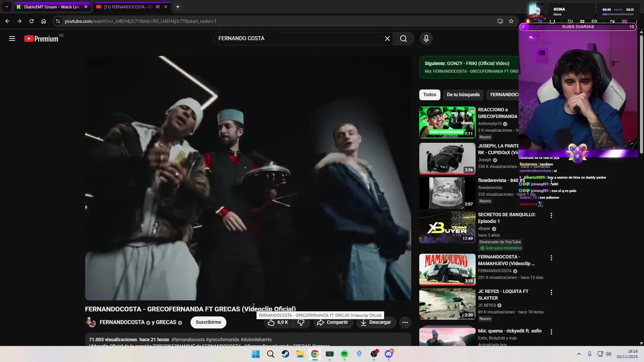Click Mix: quema - rickyedit title
644x362 pixels.
pyautogui.click(x=510, y=331)
